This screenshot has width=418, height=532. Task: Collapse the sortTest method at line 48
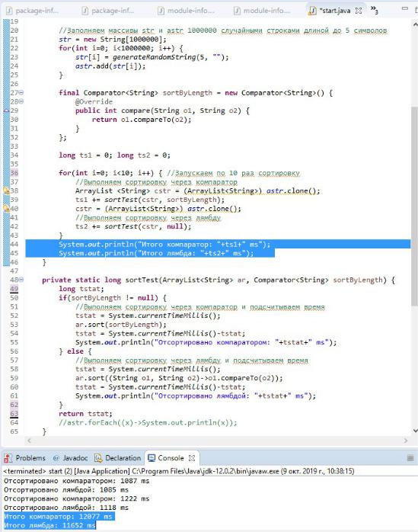point(21,280)
